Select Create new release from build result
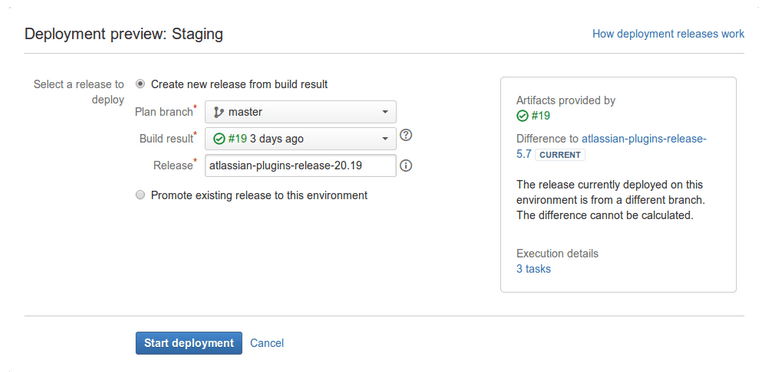The height and width of the screenshot is (372, 778). click(x=140, y=84)
